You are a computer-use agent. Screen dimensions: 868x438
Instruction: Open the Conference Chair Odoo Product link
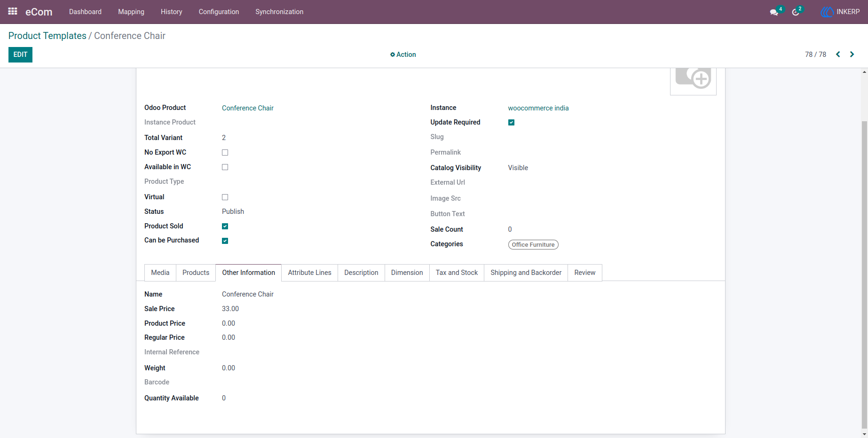[248, 108]
